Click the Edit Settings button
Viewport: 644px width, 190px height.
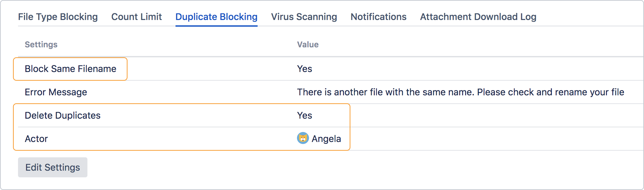pos(53,167)
